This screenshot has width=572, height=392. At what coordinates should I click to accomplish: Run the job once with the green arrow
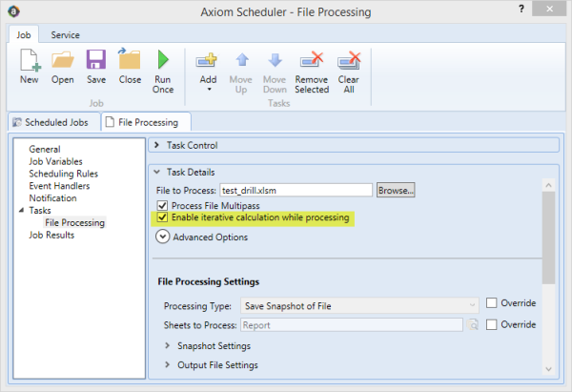click(163, 59)
